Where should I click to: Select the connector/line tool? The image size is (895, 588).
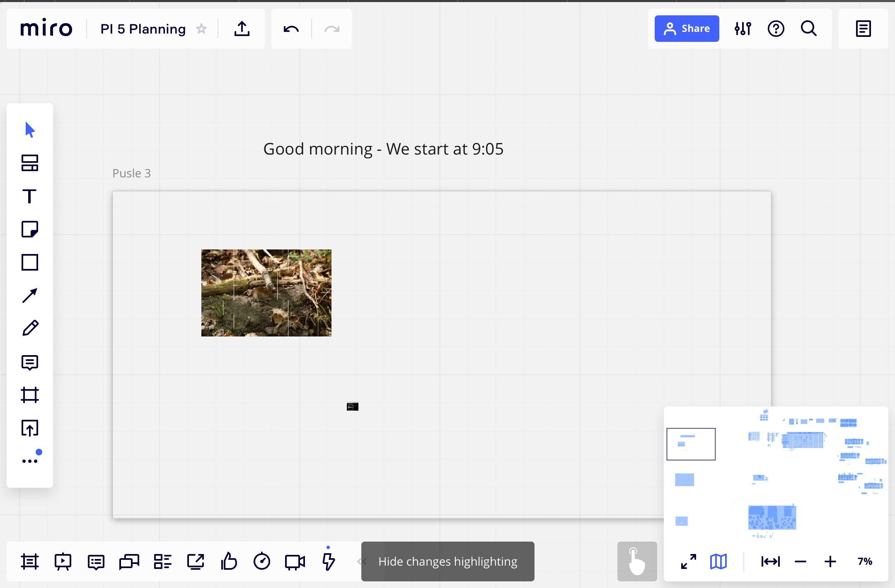pyautogui.click(x=30, y=295)
